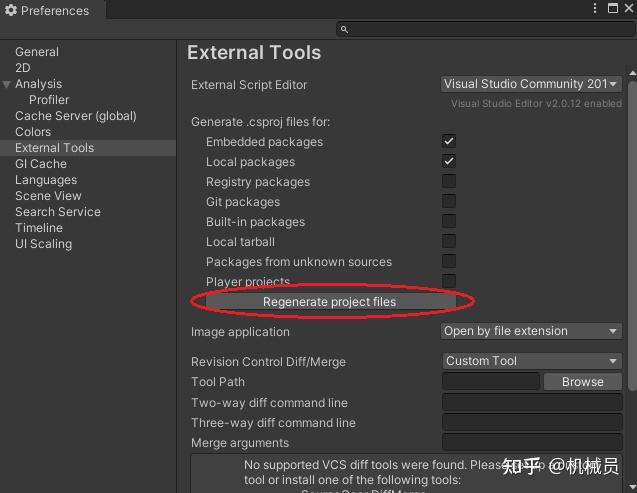Open Revision Control Diff/Merge dropdown

click(532, 361)
